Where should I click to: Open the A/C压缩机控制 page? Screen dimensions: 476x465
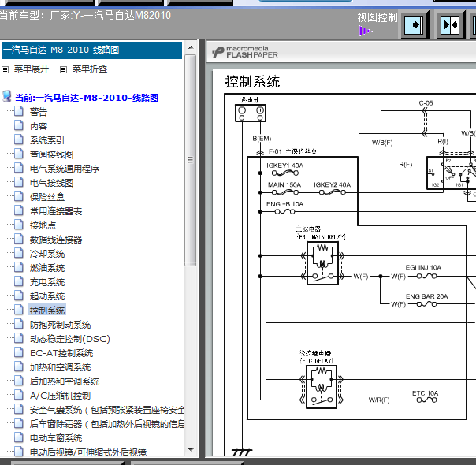pos(60,396)
